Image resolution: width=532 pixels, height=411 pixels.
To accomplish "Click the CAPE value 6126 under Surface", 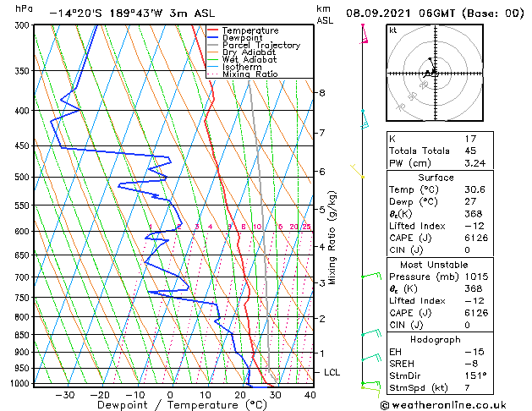I will 476,238.
